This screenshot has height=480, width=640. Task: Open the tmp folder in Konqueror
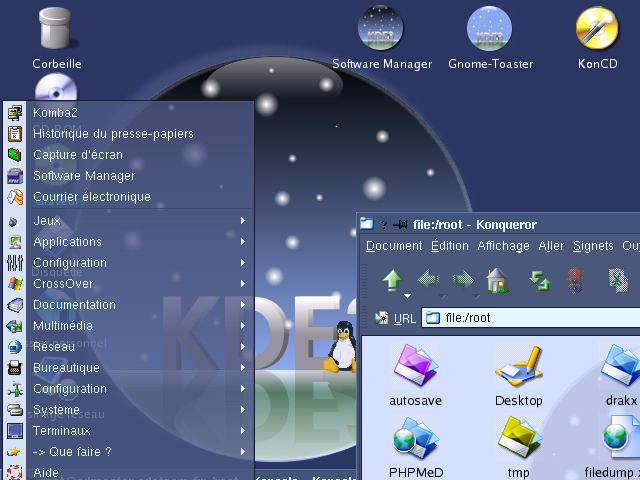pyautogui.click(x=518, y=438)
